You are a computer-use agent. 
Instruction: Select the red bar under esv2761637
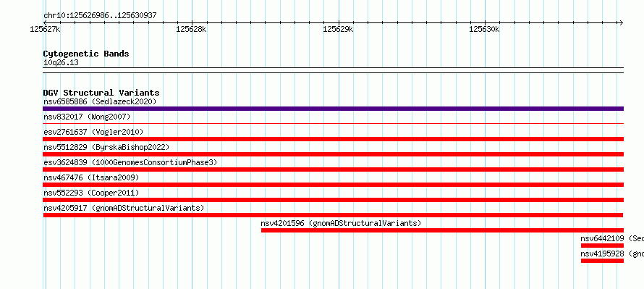point(333,139)
